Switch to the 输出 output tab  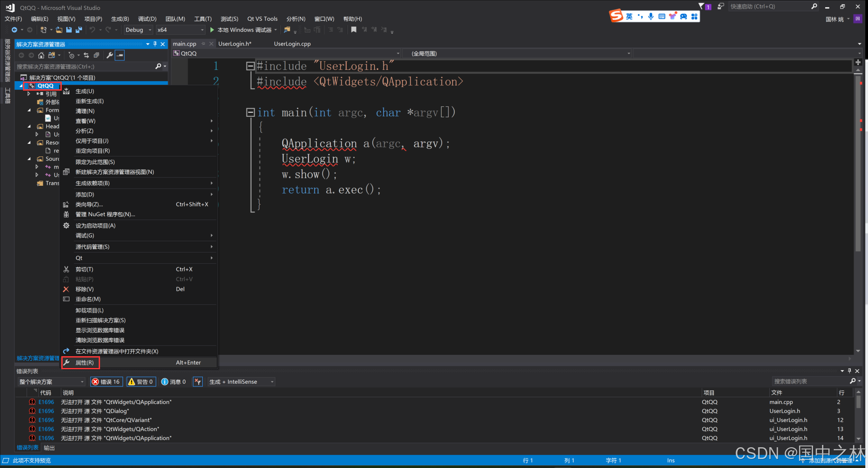click(x=49, y=448)
